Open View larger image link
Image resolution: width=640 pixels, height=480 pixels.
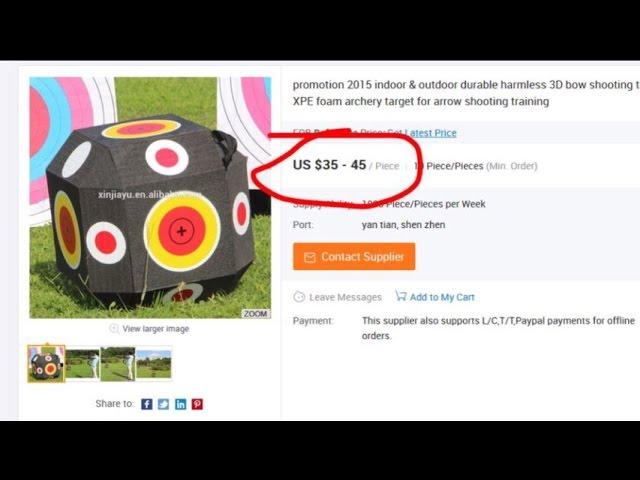[x=156, y=329]
